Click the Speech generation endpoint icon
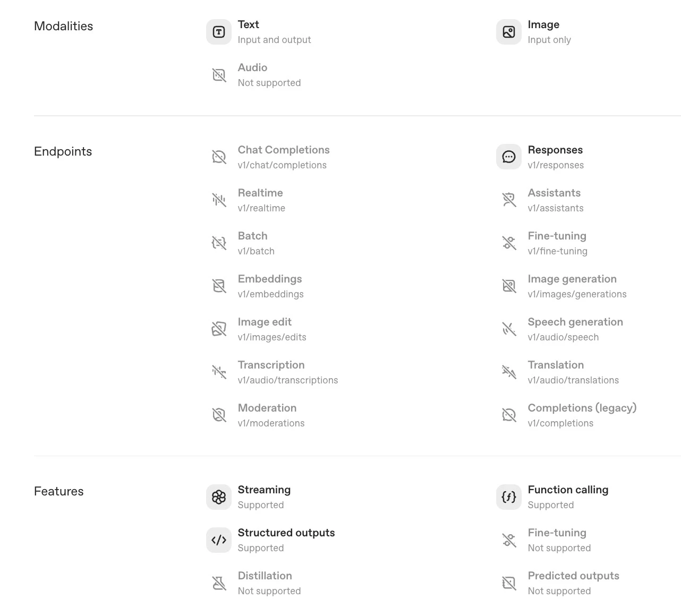 pos(509,329)
